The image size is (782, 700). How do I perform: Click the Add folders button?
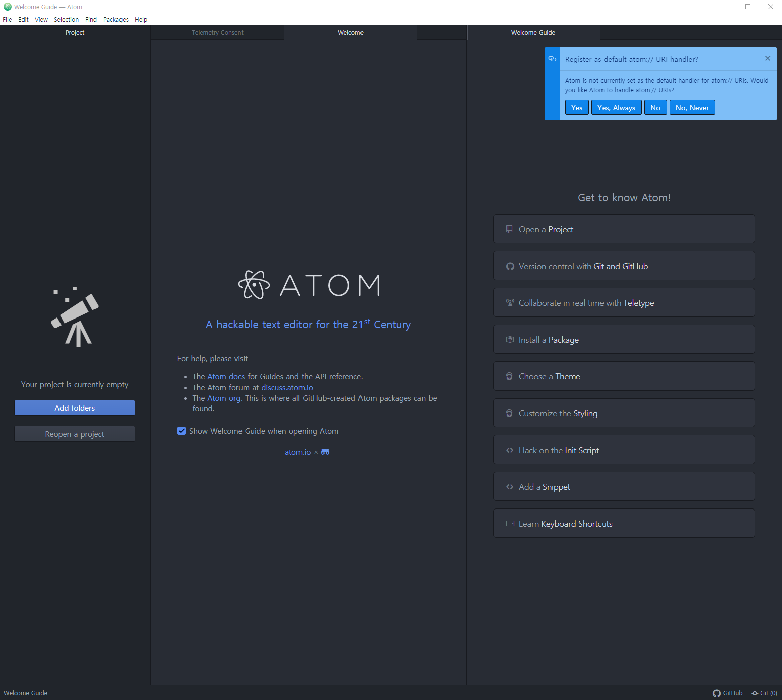[x=75, y=408]
